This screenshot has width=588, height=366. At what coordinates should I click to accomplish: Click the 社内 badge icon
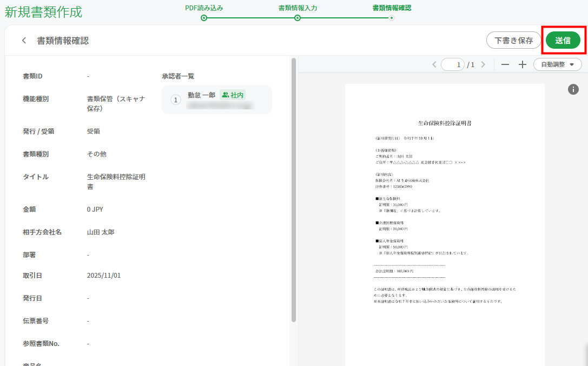[x=225, y=95]
